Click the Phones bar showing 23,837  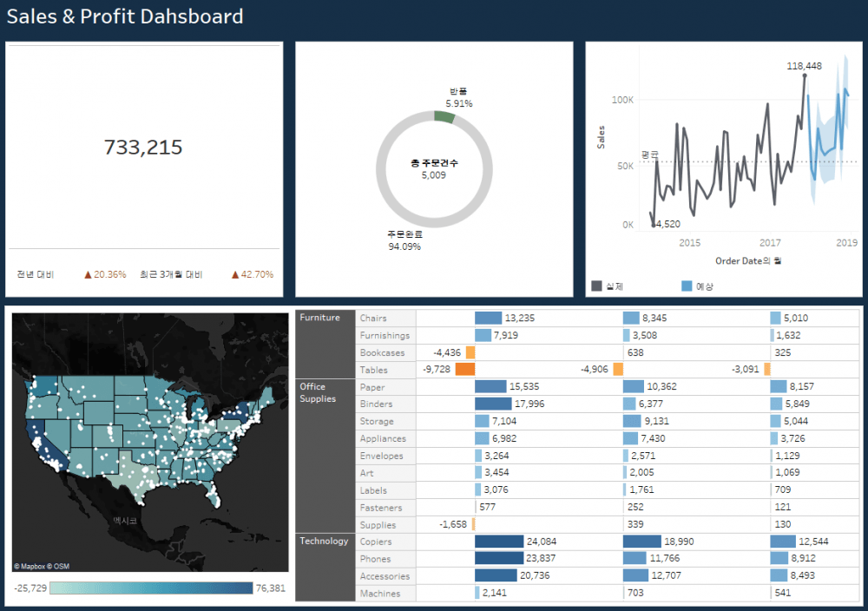point(498,559)
